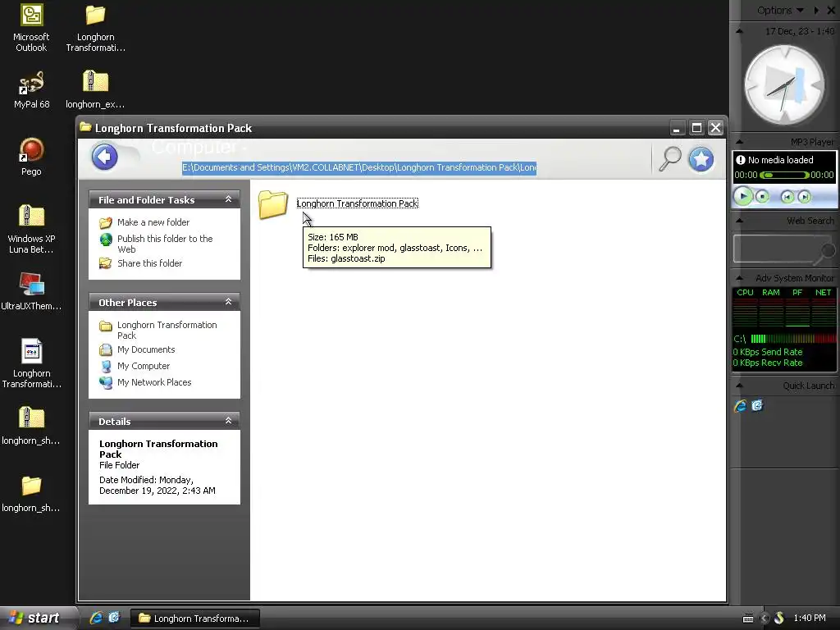Click the analog clock widget in the sidebar
This screenshot has width=840, height=630.
point(785,85)
